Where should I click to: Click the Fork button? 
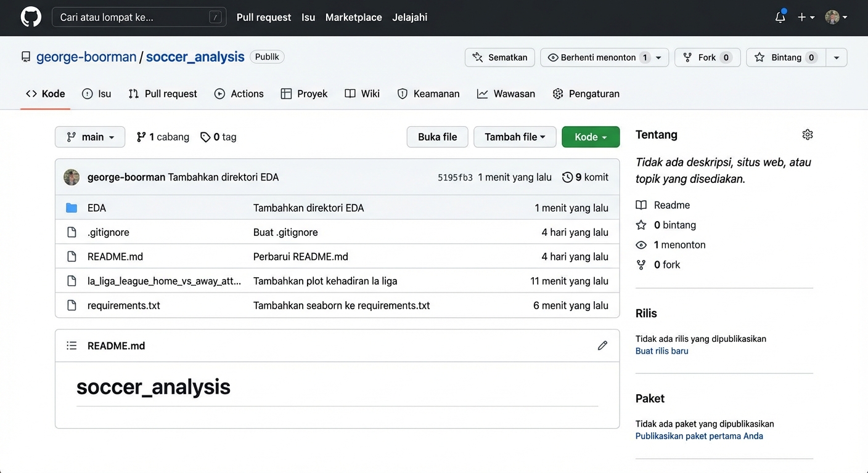coord(708,57)
